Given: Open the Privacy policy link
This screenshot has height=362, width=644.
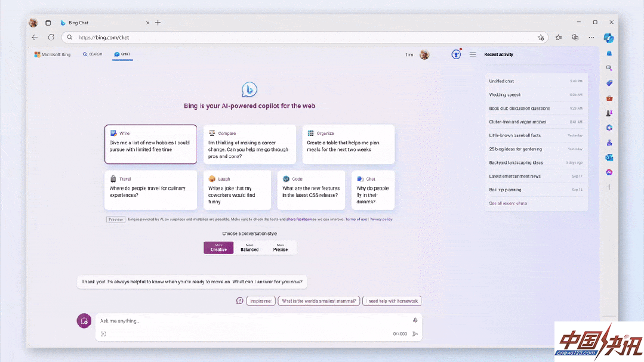Looking at the screenshot, I should [381, 219].
